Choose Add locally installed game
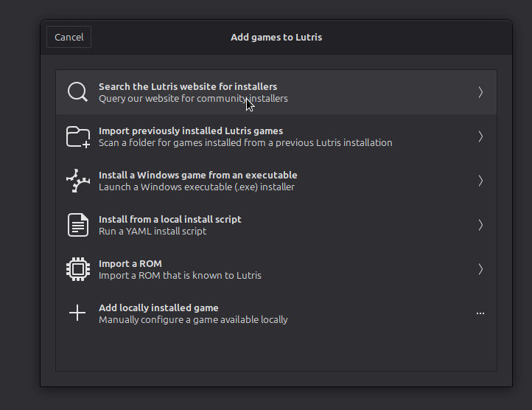Viewport: 532px width, 410px height. [x=276, y=313]
